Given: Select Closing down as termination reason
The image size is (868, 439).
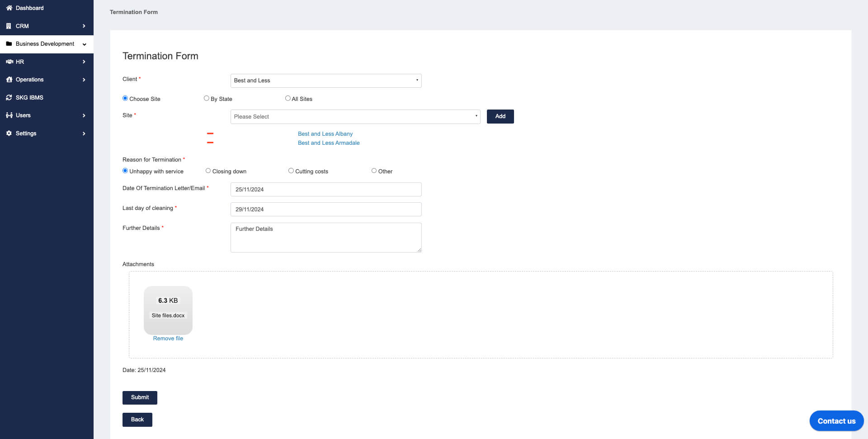Looking at the screenshot, I should [x=208, y=171].
